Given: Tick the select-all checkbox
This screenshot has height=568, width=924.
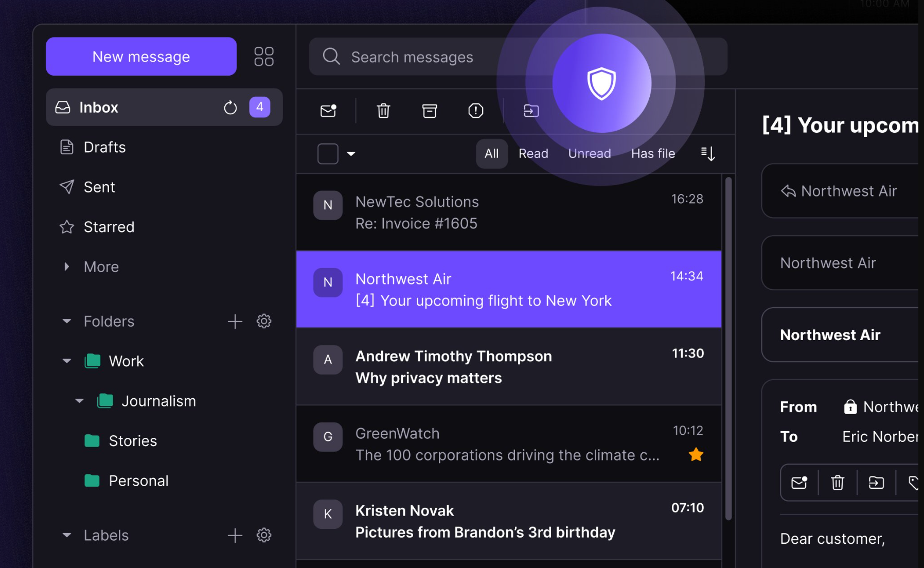Looking at the screenshot, I should (328, 153).
